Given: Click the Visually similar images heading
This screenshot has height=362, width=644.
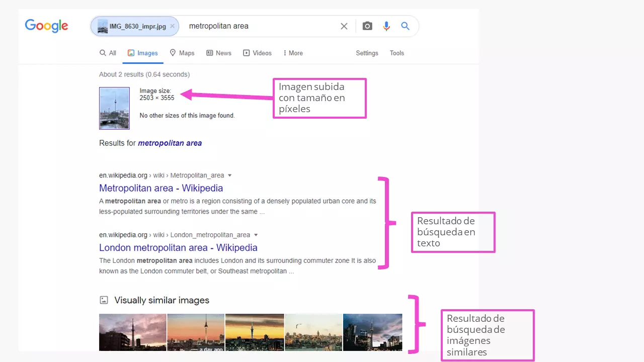Looking at the screenshot, I should 162,300.
